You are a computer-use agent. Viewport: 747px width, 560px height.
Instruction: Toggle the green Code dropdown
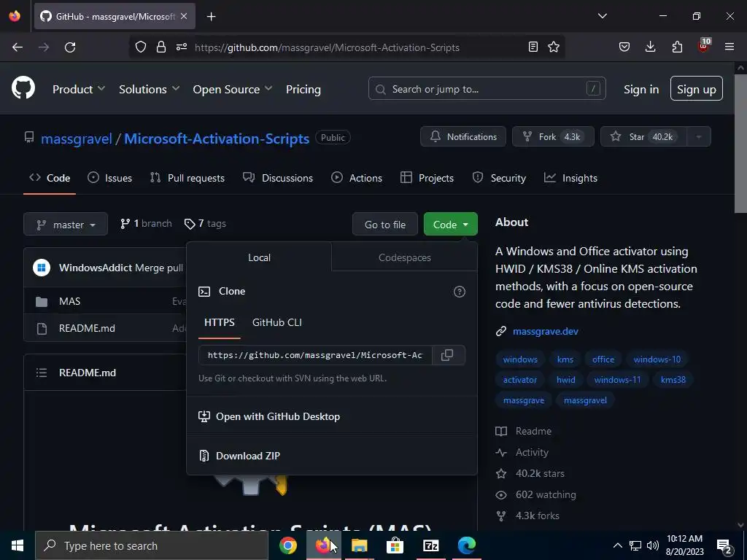(450, 225)
